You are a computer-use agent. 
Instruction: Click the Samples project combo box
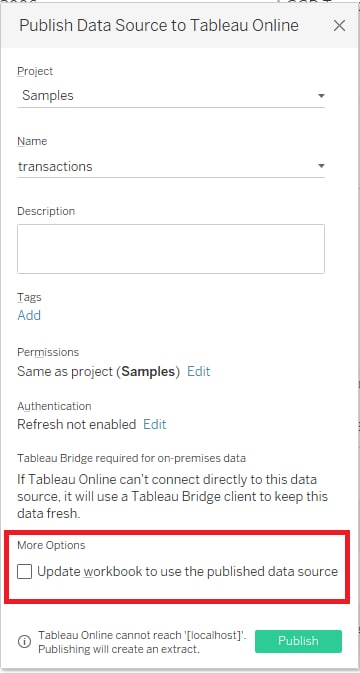(171, 96)
